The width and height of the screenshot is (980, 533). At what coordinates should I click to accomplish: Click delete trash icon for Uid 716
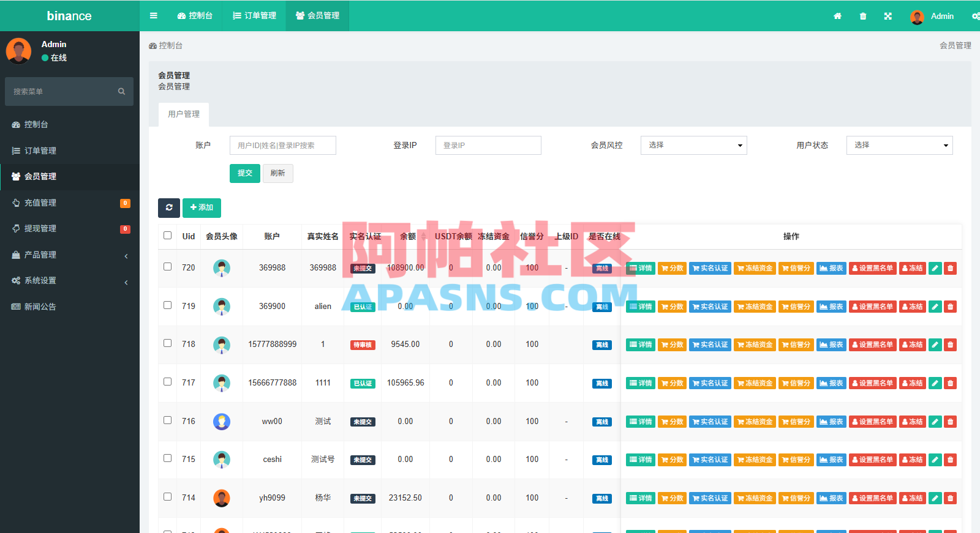[951, 422]
